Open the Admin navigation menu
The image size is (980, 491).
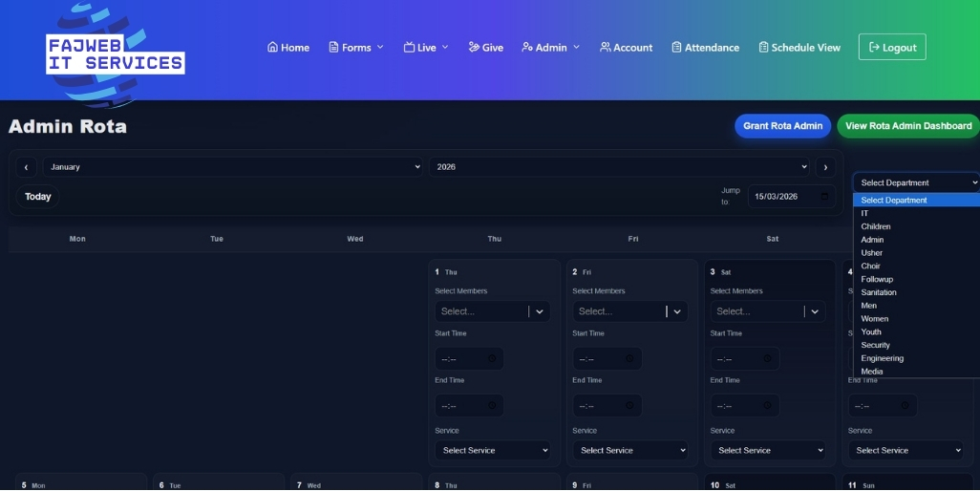pos(551,47)
